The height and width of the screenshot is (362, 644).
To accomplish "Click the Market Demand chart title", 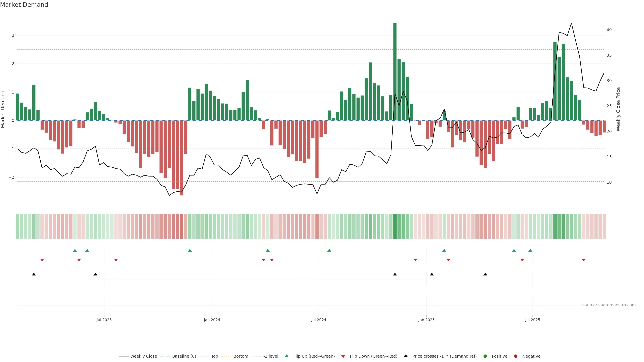I will pyautogui.click(x=24, y=5).
